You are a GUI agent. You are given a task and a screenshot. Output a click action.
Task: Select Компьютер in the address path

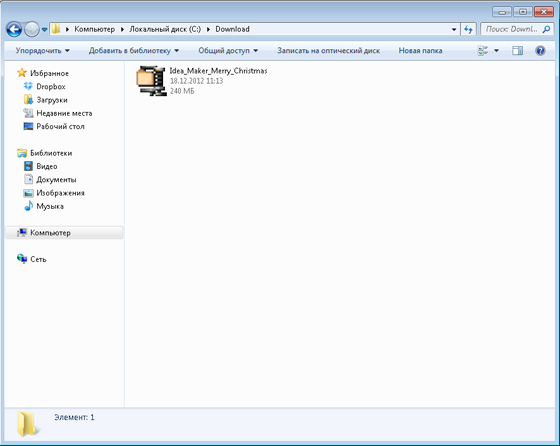point(95,29)
